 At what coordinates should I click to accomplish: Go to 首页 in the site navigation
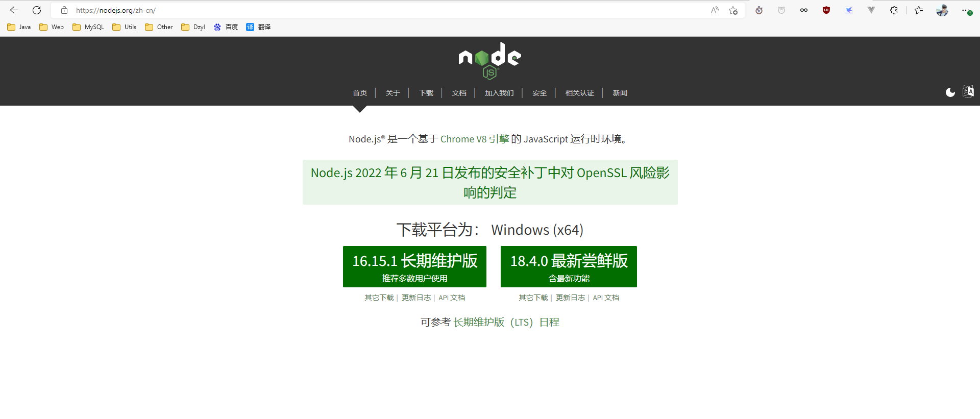pyautogui.click(x=360, y=93)
